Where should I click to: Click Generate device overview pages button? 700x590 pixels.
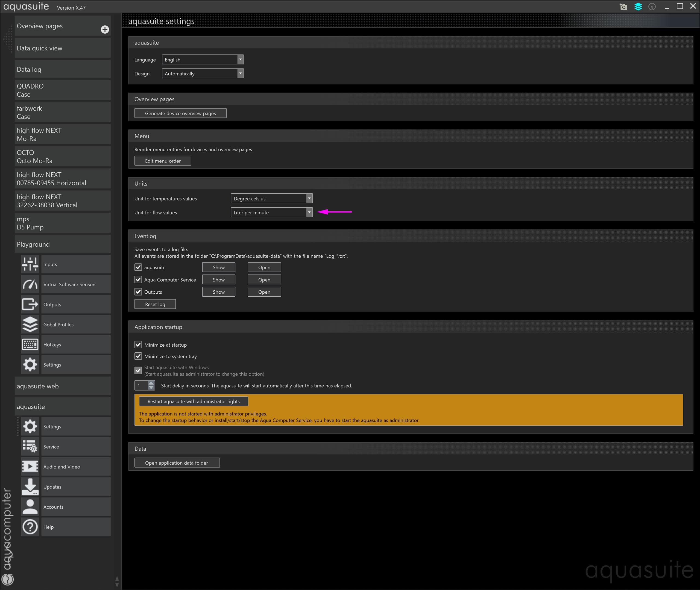(180, 113)
